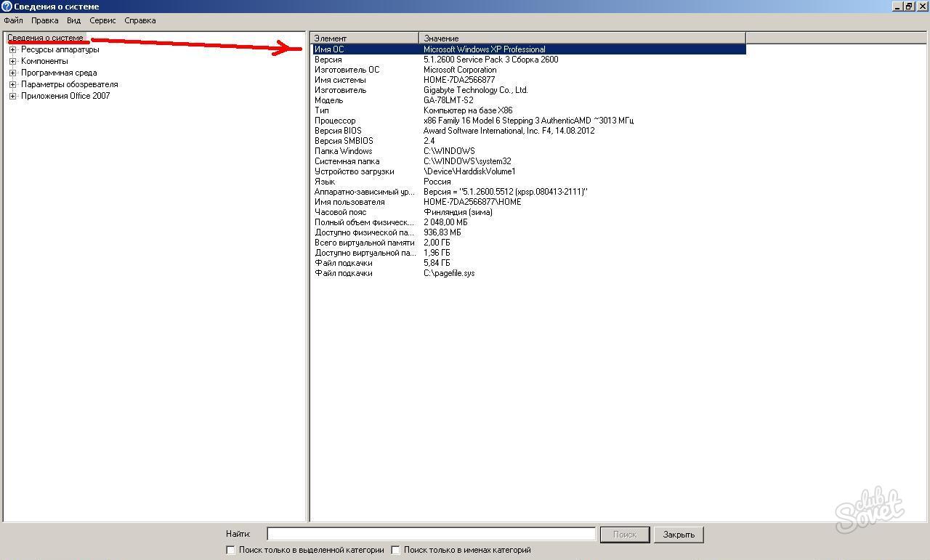Click inside the Найти search field
Viewport: 930px width, 560px height.
tap(431, 534)
